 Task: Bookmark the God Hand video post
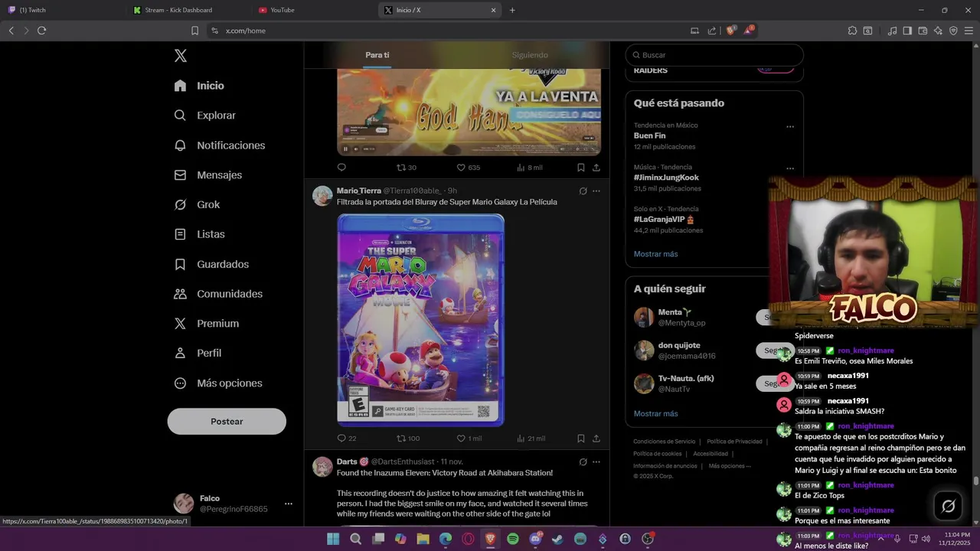(581, 168)
